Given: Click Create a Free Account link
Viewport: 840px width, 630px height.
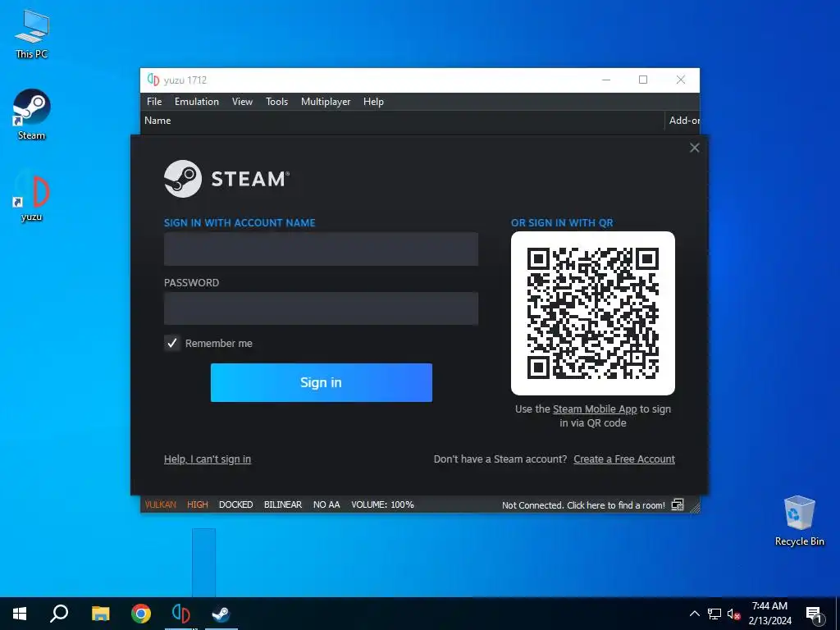Looking at the screenshot, I should (624, 459).
